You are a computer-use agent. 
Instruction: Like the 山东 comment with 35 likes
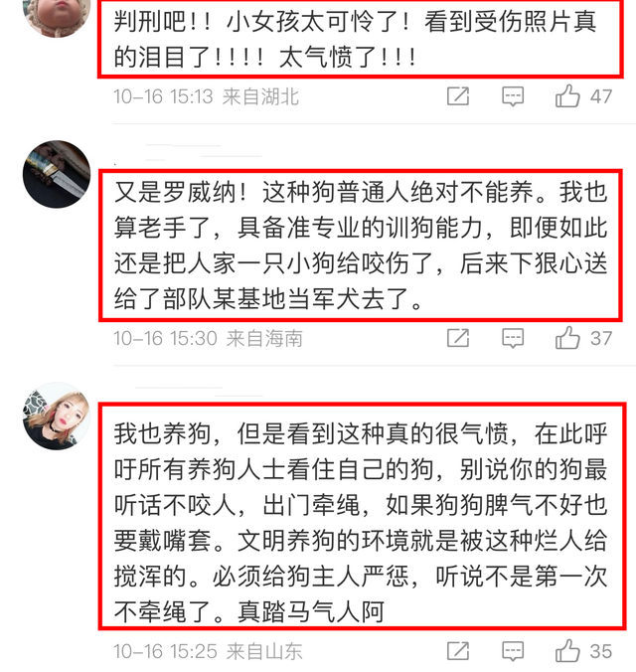[x=567, y=651]
